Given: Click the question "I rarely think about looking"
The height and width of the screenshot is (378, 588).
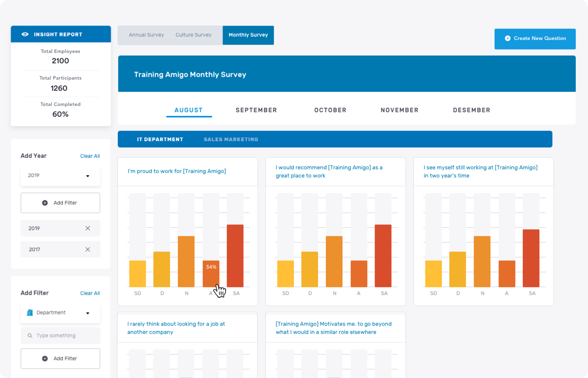Looking at the screenshot, I should (176, 328).
